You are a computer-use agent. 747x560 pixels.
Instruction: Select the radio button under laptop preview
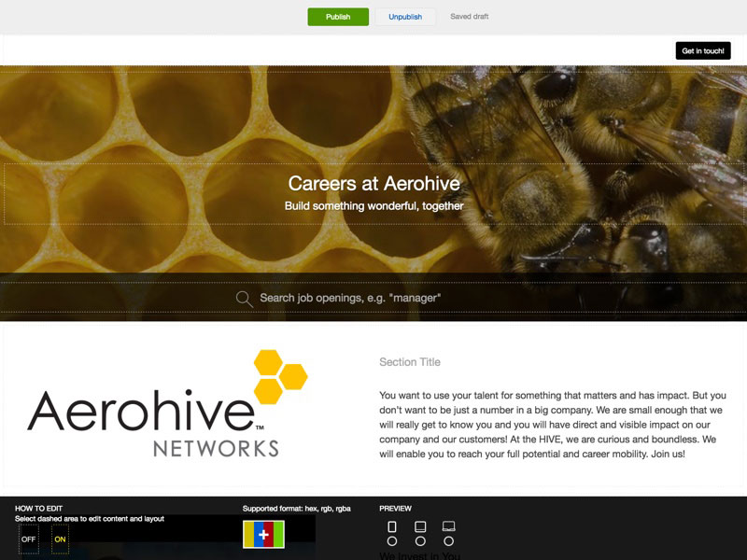coord(448,541)
